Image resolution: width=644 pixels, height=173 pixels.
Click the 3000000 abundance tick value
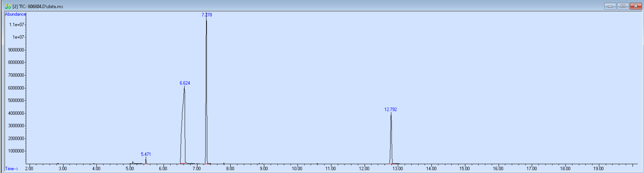(16, 126)
